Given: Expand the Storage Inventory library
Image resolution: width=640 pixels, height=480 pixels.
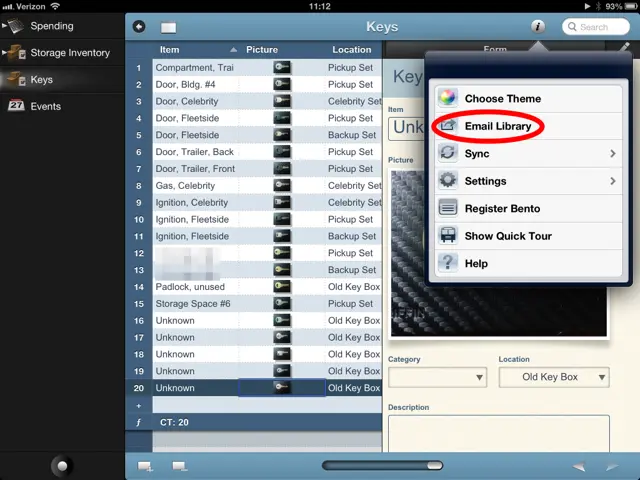Looking at the screenshot, I should (6, 53).
